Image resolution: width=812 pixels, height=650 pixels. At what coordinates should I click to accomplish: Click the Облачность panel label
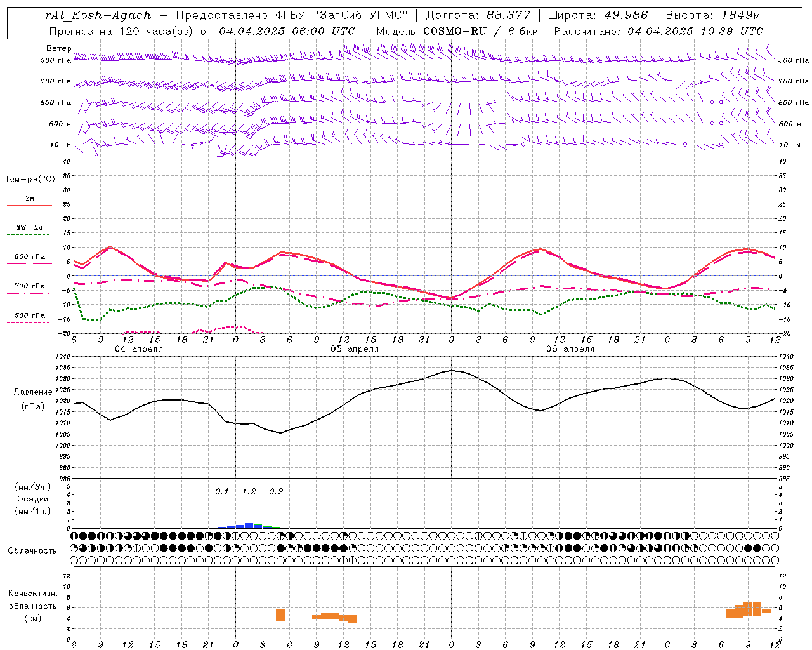(32, 551)
